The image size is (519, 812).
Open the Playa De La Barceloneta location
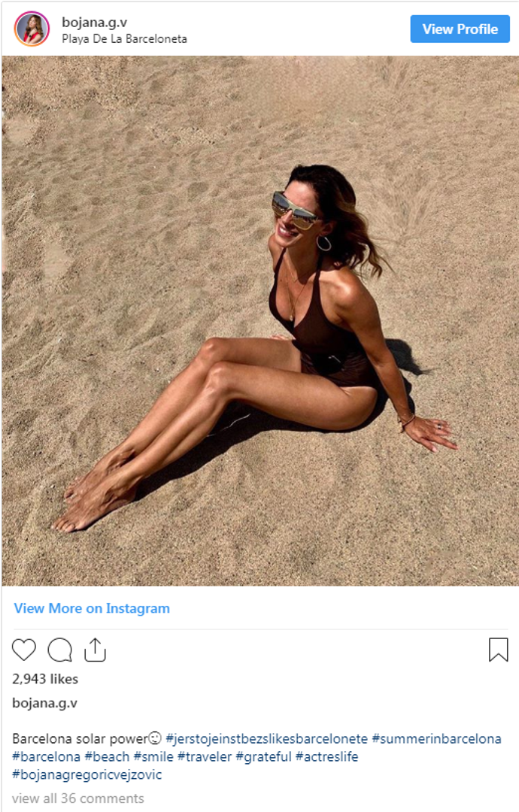[124, 39]
